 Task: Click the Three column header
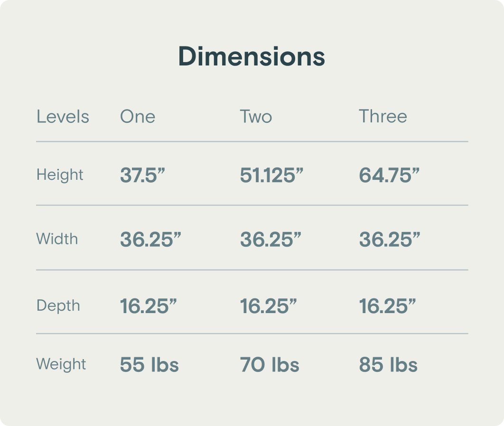tap(383, 117)
